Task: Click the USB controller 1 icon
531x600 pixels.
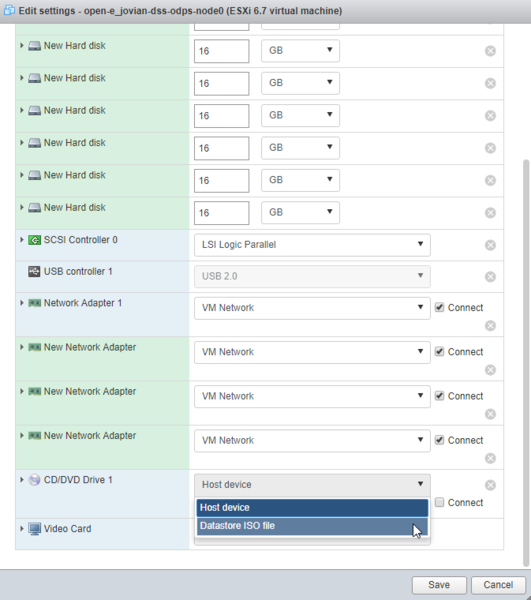Action: click(34, 272)
